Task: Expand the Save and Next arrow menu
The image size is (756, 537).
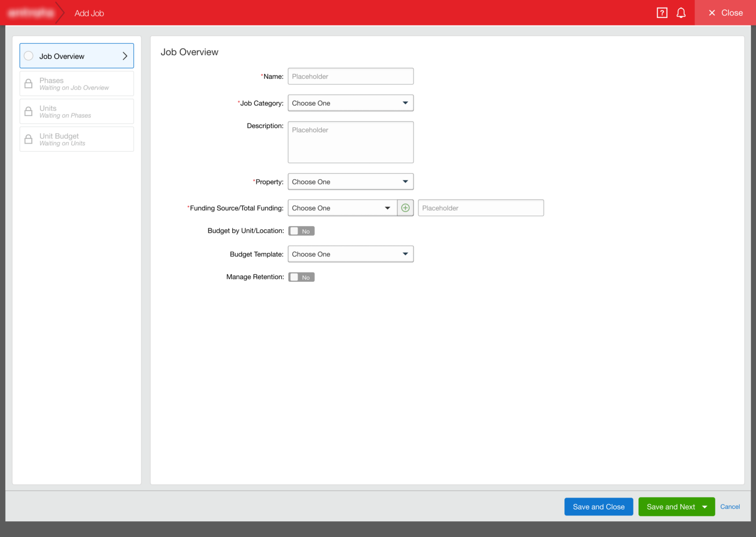Action: pos(705,507)
